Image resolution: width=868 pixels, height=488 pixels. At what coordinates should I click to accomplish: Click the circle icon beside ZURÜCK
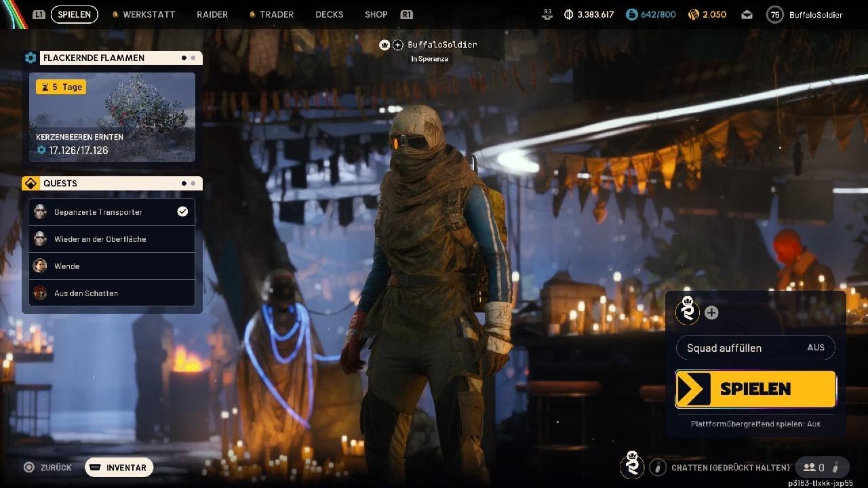(28, 468)
